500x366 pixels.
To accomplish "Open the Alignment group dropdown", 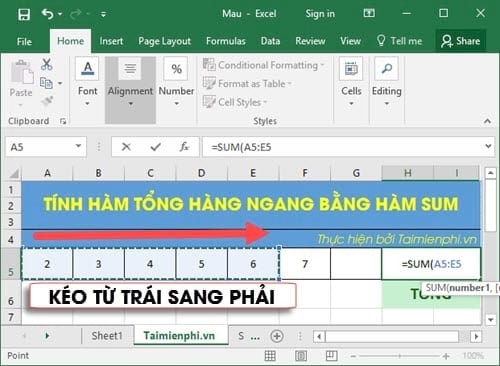I will click(x=130, y=90).
